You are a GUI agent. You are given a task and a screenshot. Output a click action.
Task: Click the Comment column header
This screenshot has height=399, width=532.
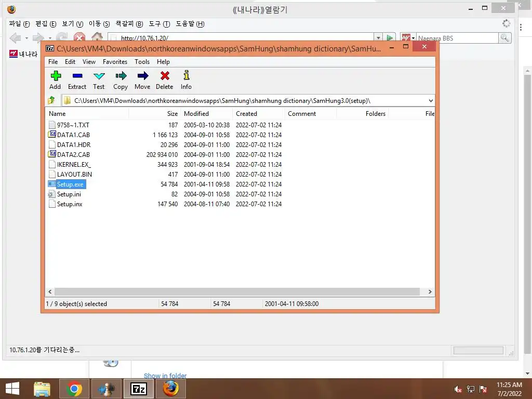click(x=311, y=114)
